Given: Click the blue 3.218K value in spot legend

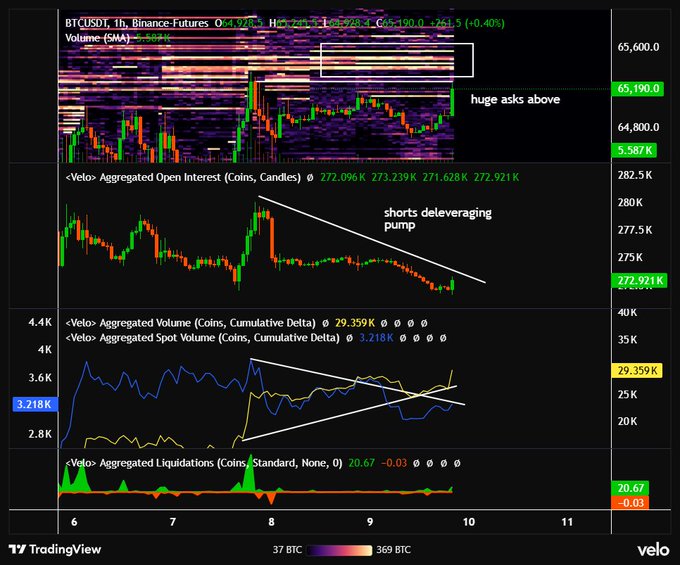Looking at the screenshot, I should point(376,338).
